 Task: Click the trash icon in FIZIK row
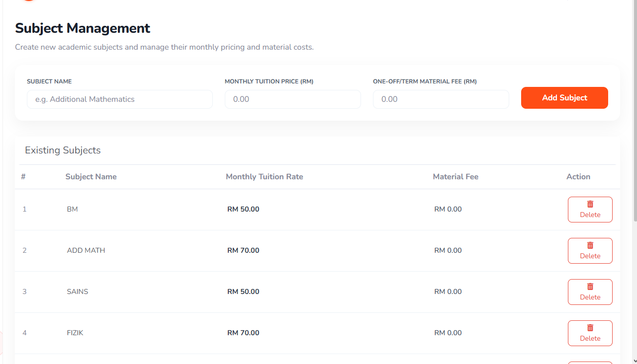pyautogui.click(x=590, y=328)
